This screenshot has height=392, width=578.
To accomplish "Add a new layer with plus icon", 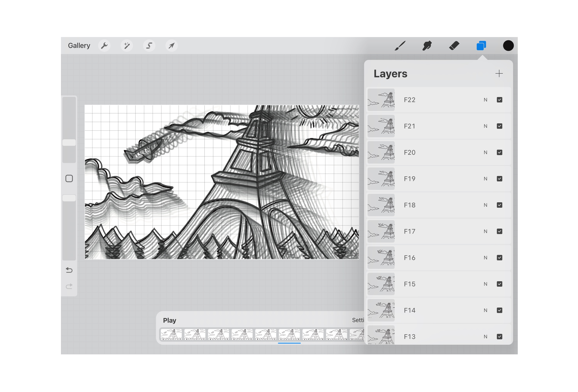I will 499,73.
